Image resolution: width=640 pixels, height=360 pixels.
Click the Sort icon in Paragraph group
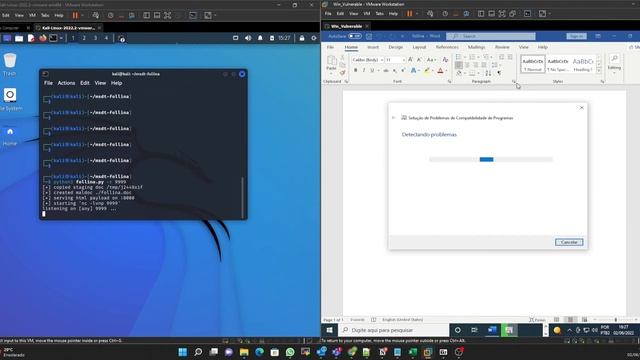(x=488, y=73)
